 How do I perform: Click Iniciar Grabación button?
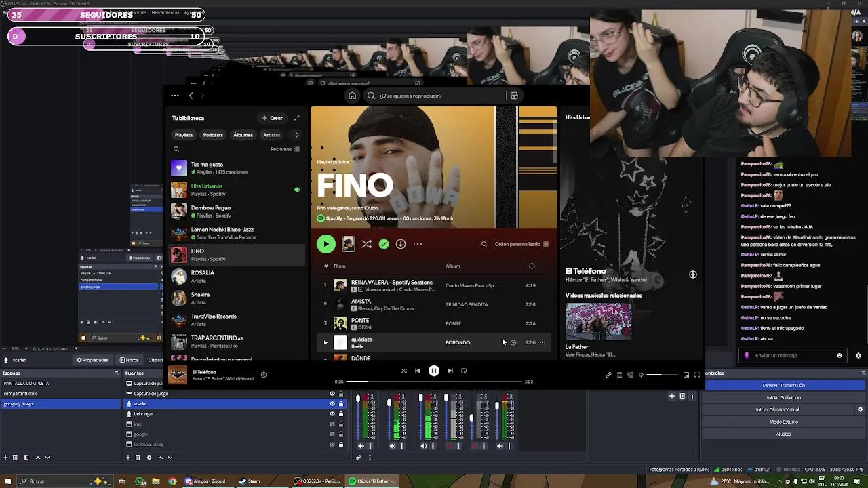click(x=783, y=397)
